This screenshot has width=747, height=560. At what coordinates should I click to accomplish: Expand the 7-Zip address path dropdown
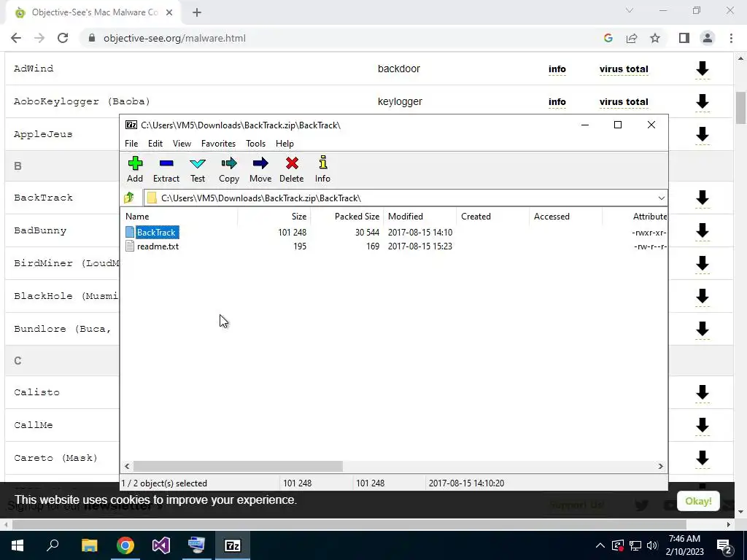click(661, 198)
